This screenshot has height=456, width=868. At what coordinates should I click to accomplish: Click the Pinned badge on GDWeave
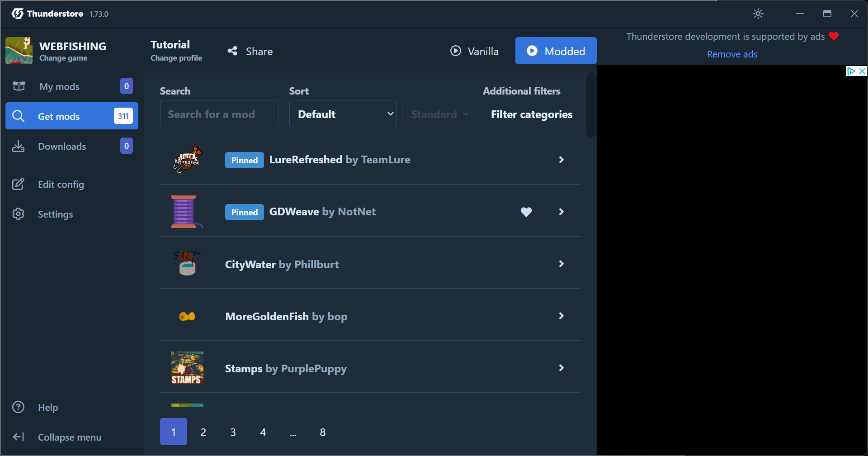click(245, 212)
